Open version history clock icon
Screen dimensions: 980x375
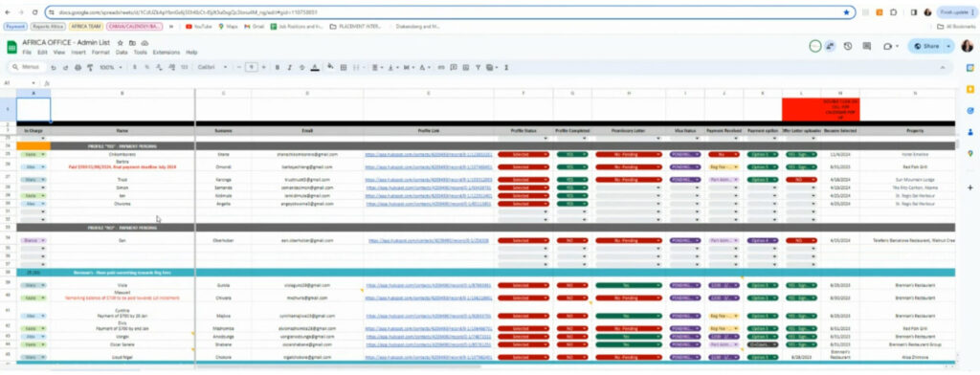[848, 46]
